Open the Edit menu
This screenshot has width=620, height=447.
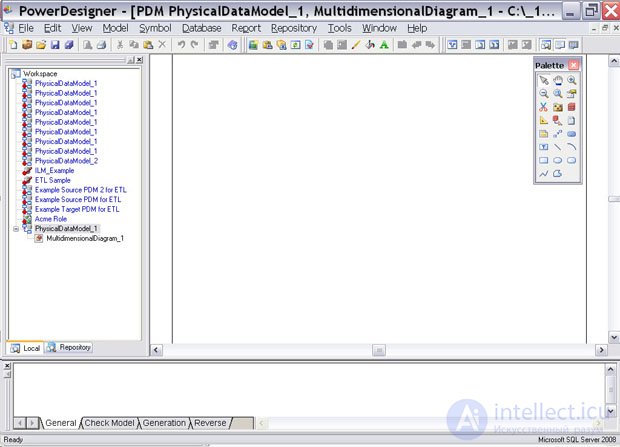tap(52, 28)
